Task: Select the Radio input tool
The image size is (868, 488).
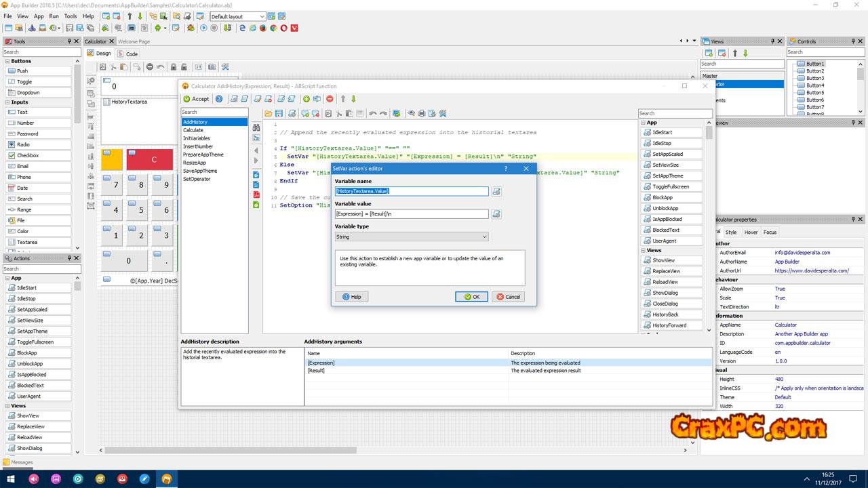Action: coord(23,144)
